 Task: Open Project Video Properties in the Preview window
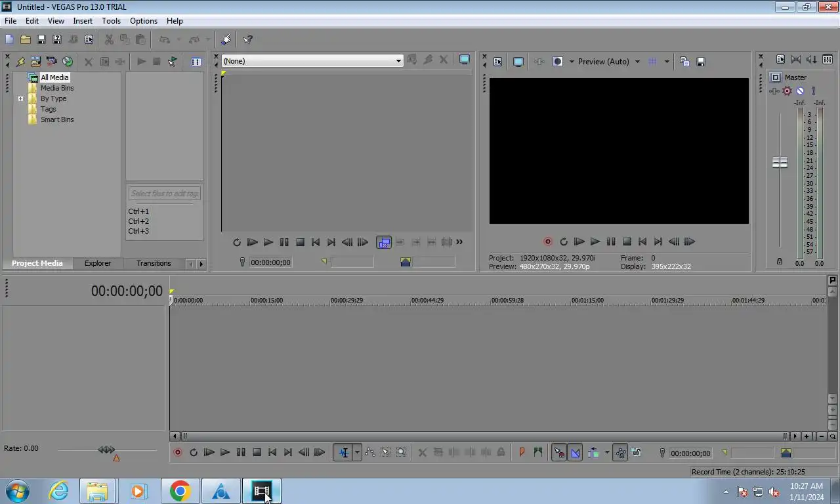[498, 62]
